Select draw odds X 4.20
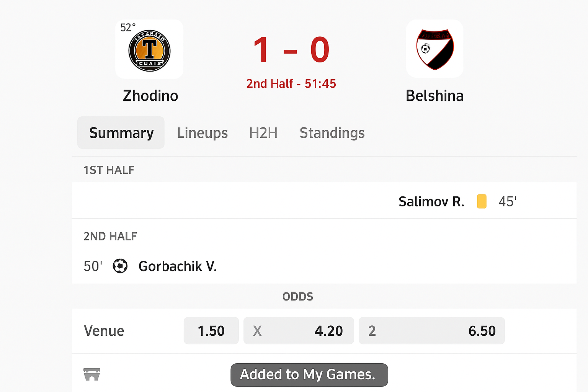 [299, 331]
